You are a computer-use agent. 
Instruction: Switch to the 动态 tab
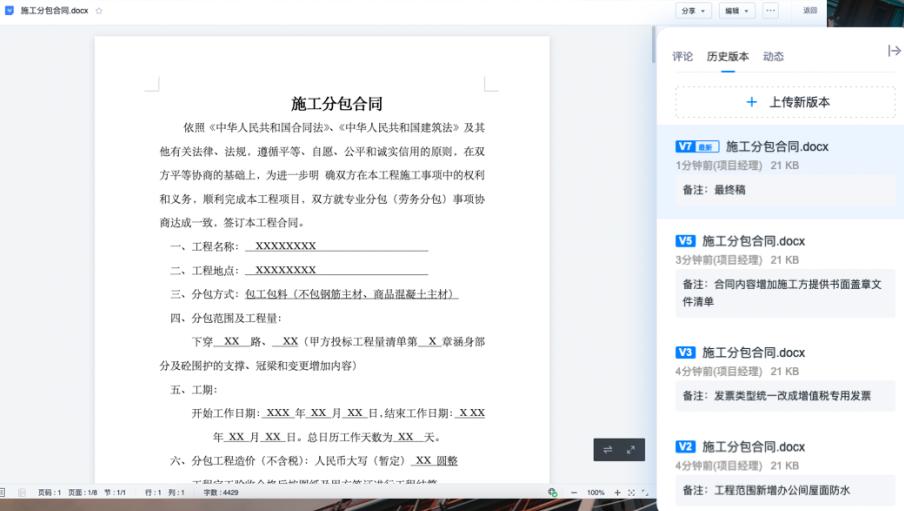tap(773, 57)
